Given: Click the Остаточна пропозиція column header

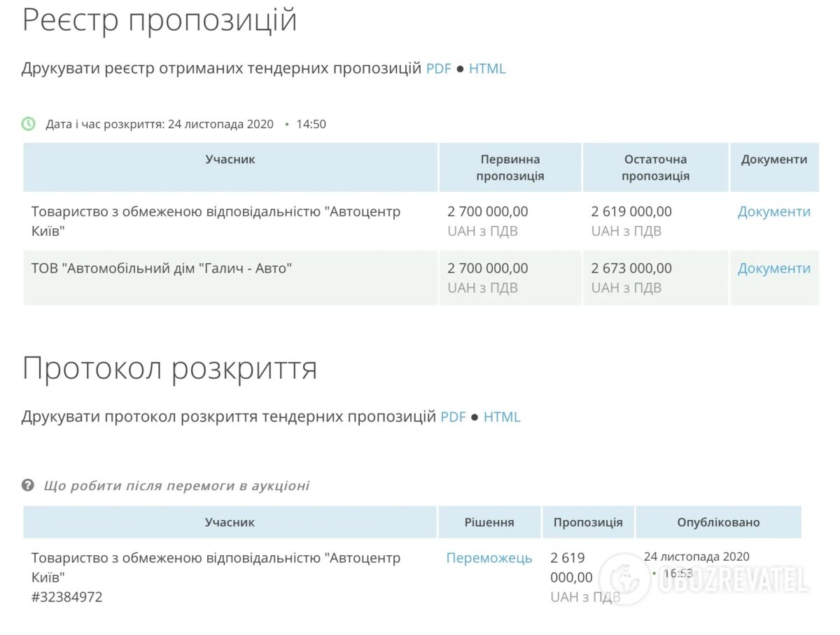Looking at the screenshot, I should point(655,167).
